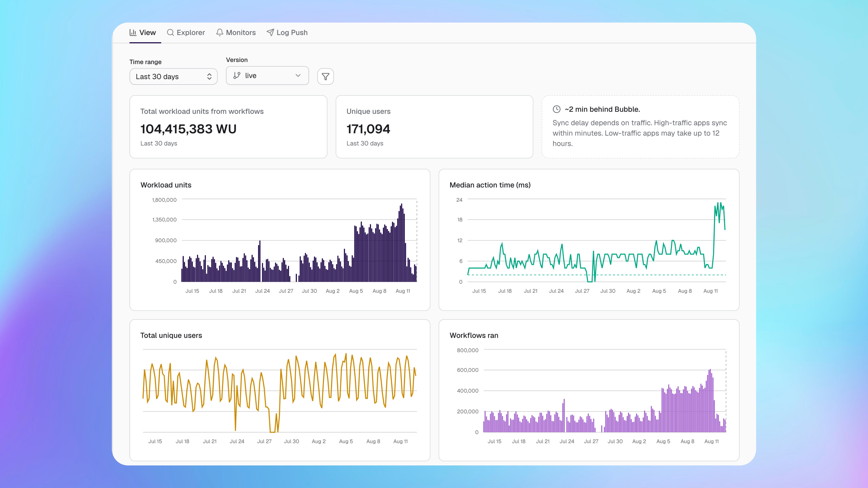Screen dimensions: 868x488
Task: Click the Total unique users chart title
Action: point(171,335)
